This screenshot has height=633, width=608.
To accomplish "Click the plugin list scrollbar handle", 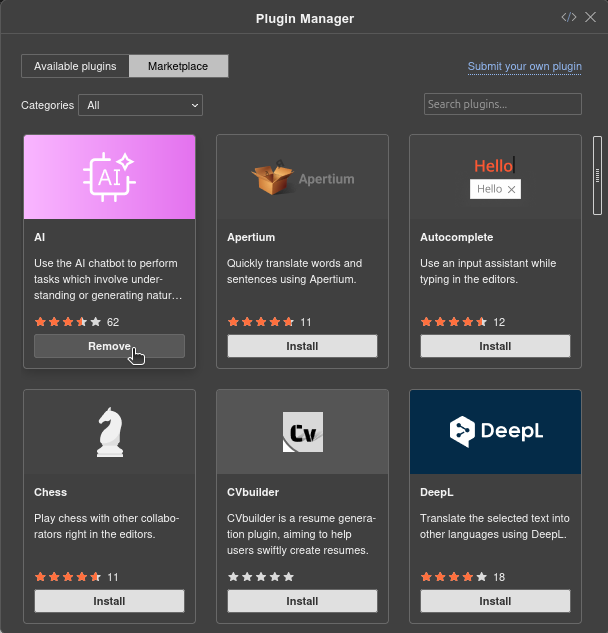I will (x=598, y=176).
